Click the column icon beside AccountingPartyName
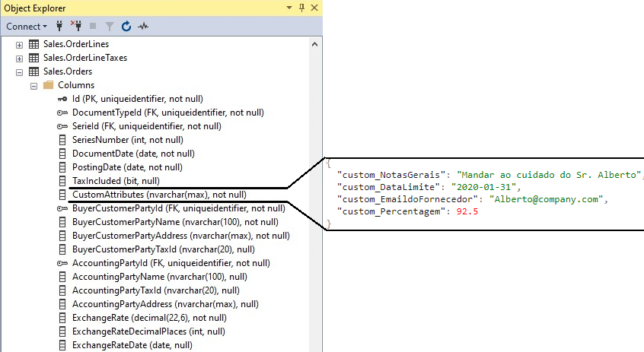 click(x=62, y=277)
